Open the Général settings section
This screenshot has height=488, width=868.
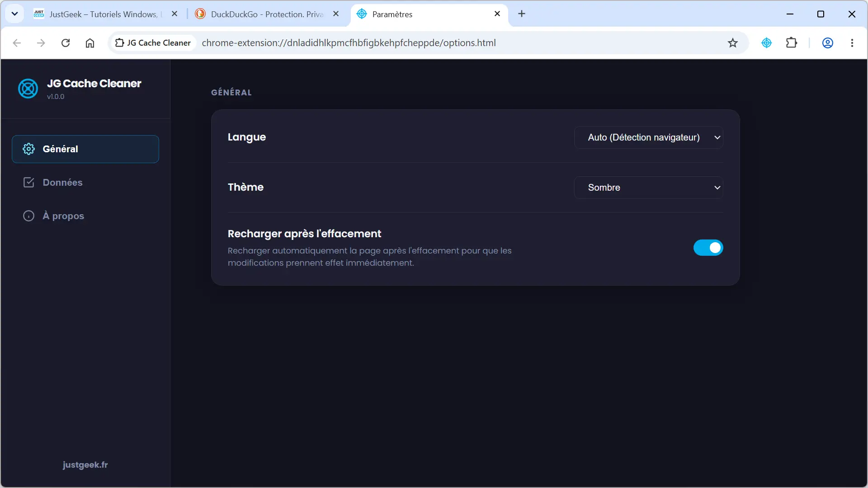pyautogui.click(x=85, y=149)
